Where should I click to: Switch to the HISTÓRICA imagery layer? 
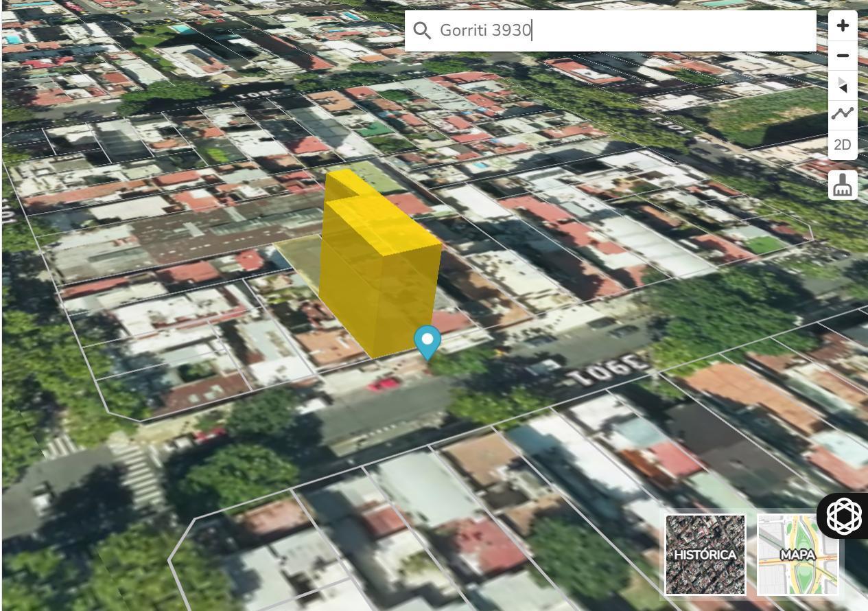pos(705,554)
